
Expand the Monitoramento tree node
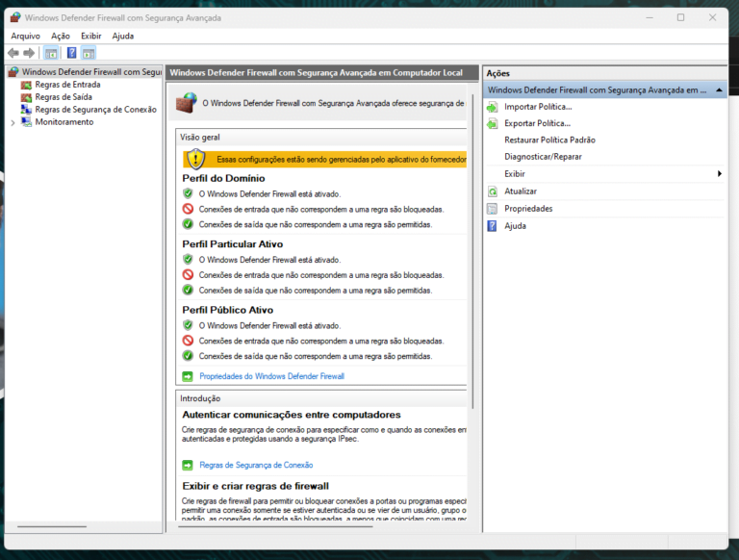tap(13, 122)
